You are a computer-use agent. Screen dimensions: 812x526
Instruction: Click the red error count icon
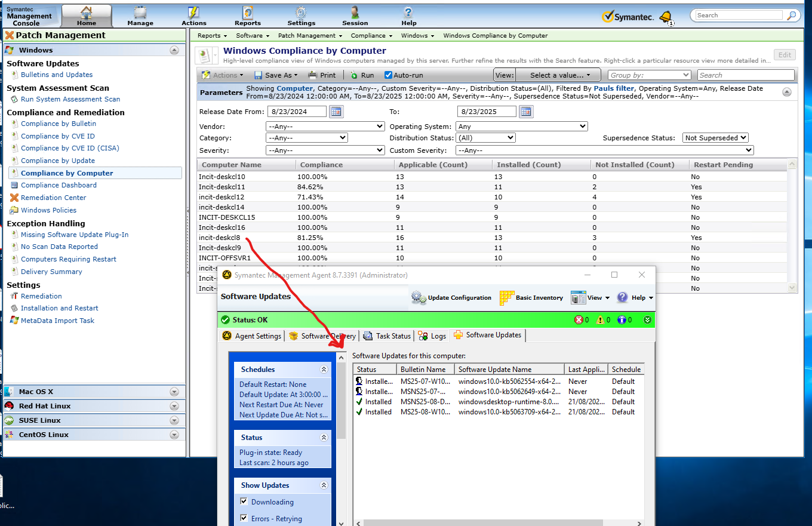(579, 320)
